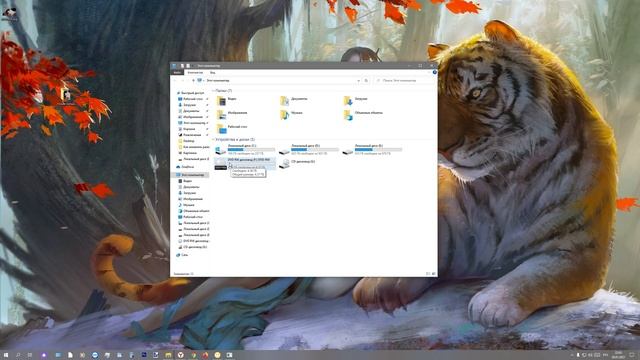Switch to details view in status bar
The width and height of the screenshot is (640, 360).
click(x=428, y=274)
